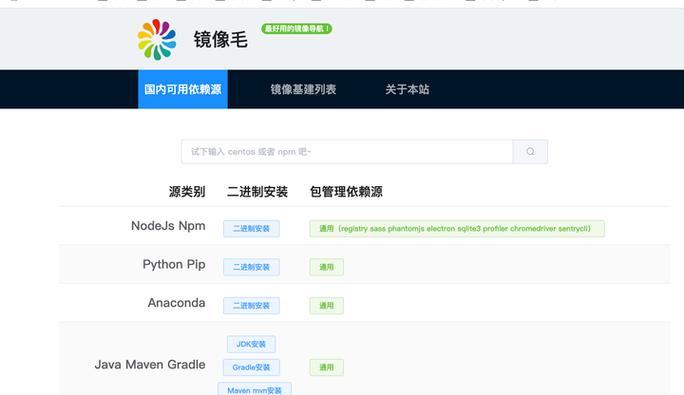The image size is (684, 395).
Task: Click the 包管理依赖源 column header
Action: pyautogui.click(x=346, y=192)
